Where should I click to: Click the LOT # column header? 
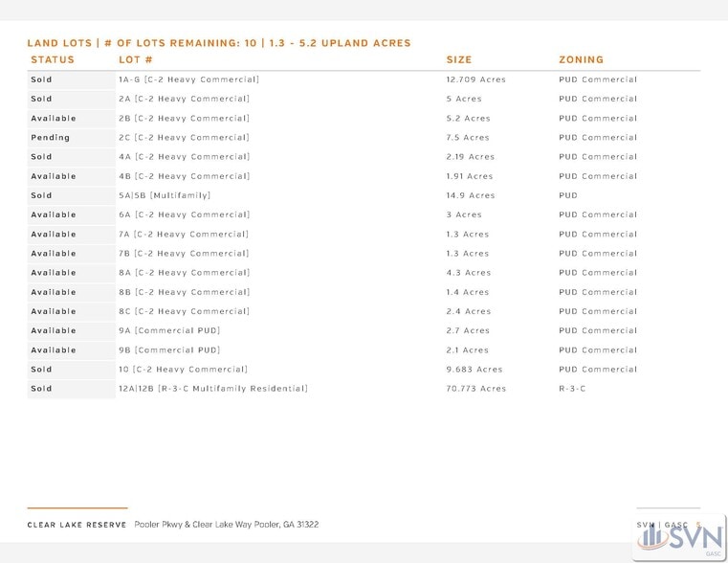(x=136, y=59)
